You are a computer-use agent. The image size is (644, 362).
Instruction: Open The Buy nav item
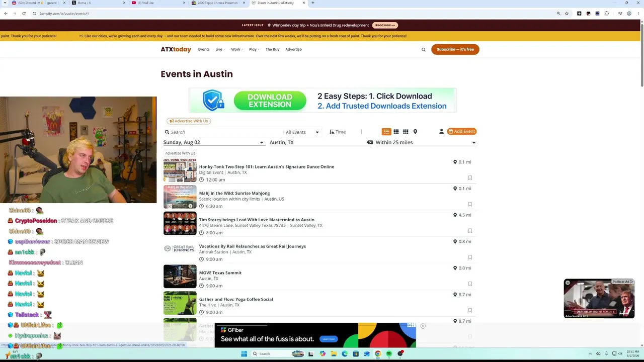pyautogui.click(x=272, y=49)
